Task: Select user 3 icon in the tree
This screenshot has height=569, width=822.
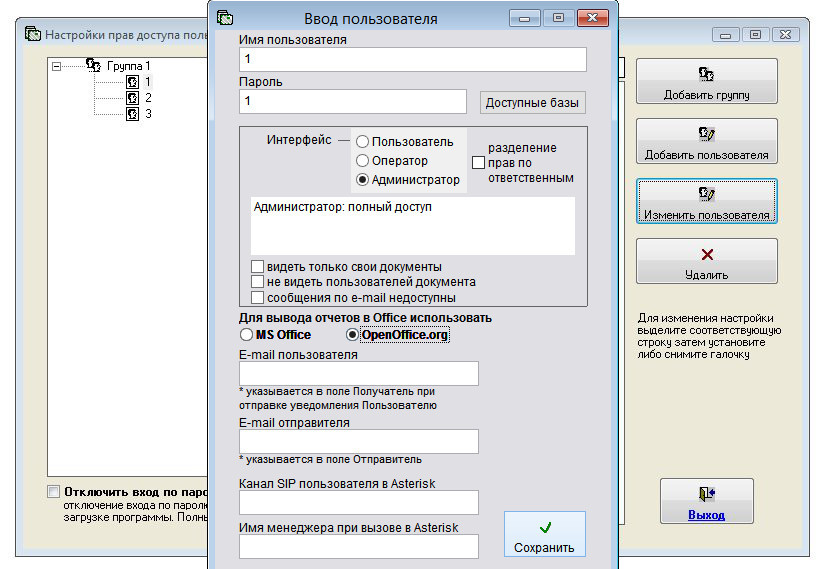Action: point(132,114)
